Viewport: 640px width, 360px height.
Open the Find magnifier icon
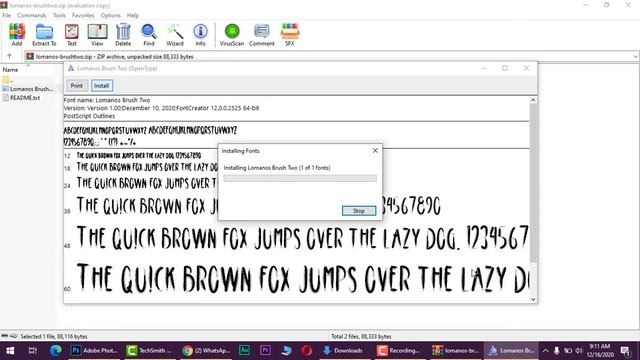coord(149,34)
